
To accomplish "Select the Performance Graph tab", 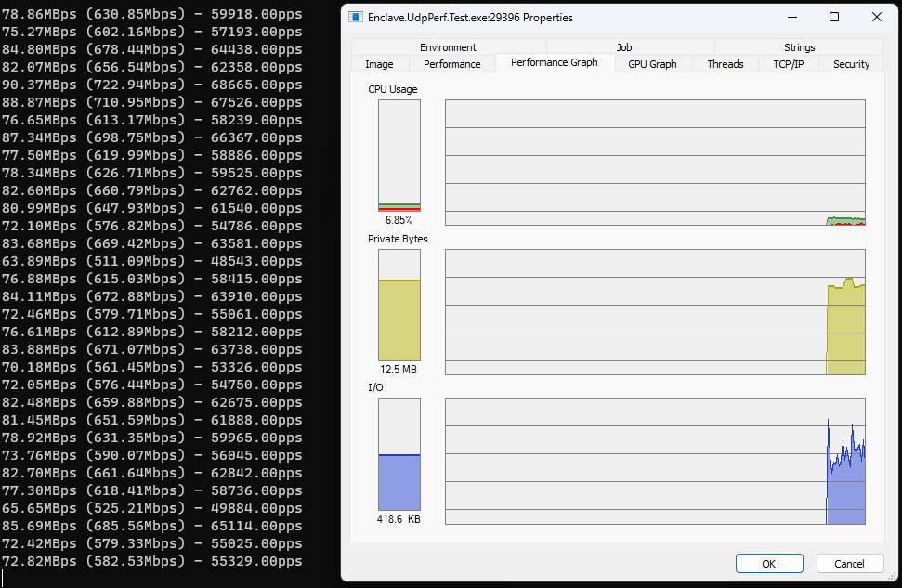I will (555, 63).
